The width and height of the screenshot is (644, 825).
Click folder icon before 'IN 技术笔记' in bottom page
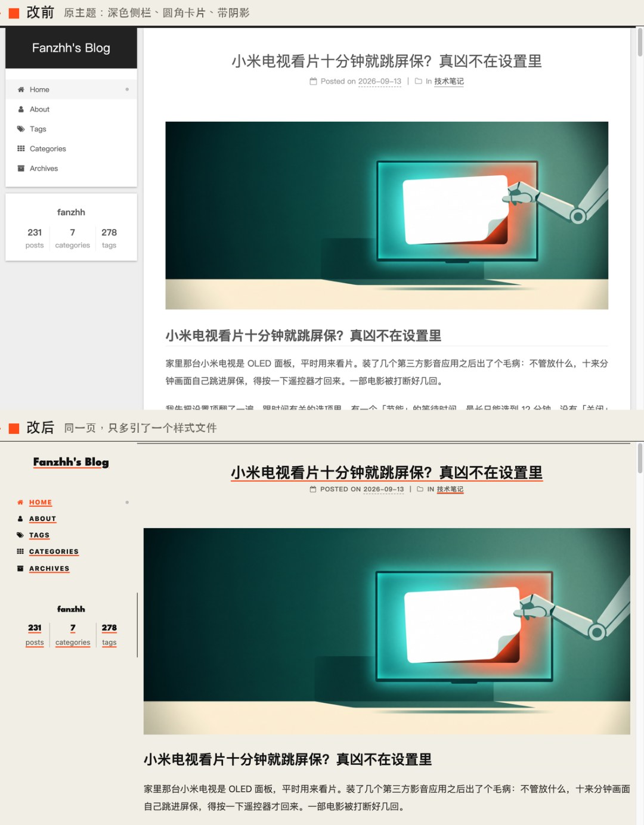[420, 489]
